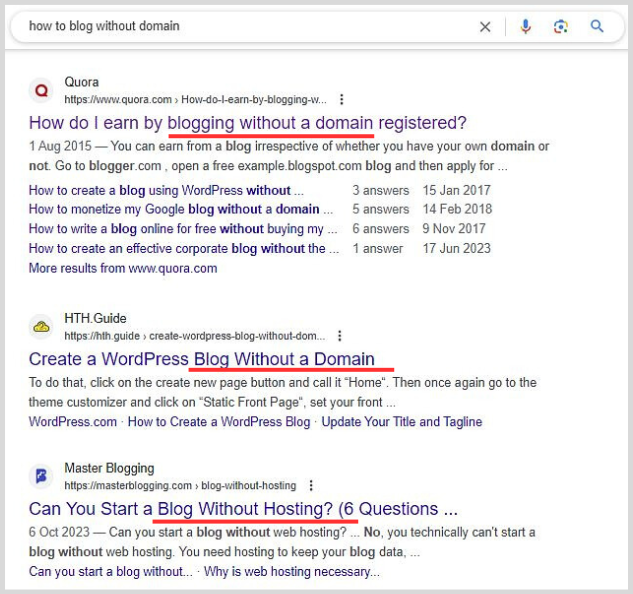This screenshot has width=633, height=594.
Task: Click 'More results from www.quora.com'
Action: click(x=123, y=268)
